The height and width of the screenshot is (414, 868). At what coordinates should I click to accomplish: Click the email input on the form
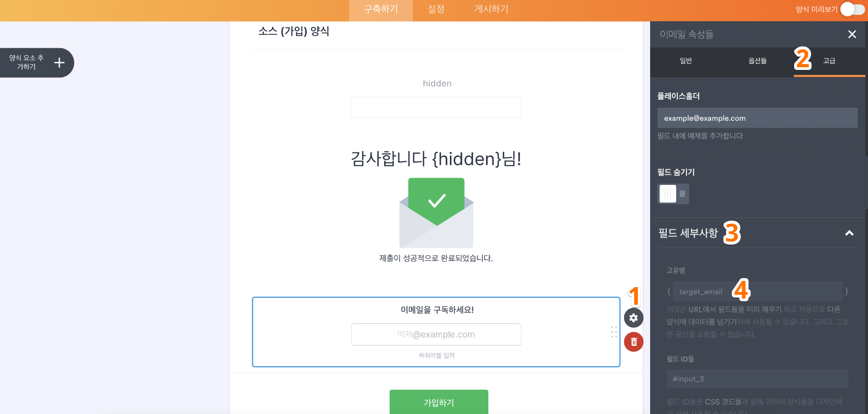tap(436, 334)
